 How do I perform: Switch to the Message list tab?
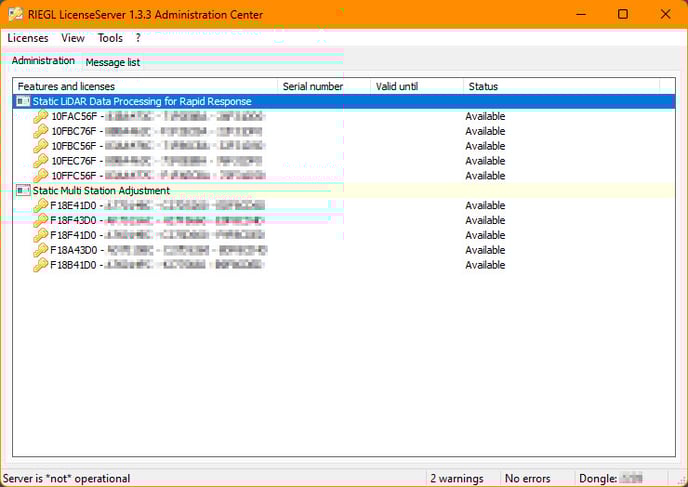coord(113,62)
